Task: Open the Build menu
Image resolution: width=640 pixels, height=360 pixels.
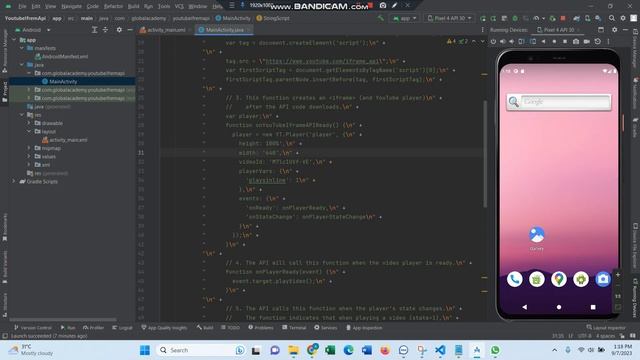Action: (133, 6)
